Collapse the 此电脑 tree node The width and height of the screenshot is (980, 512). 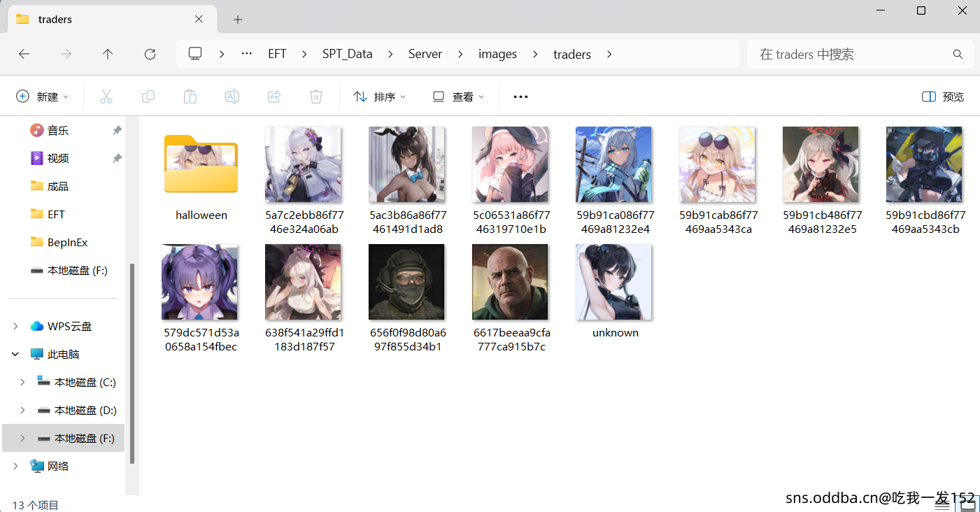[x=15, y=354]
